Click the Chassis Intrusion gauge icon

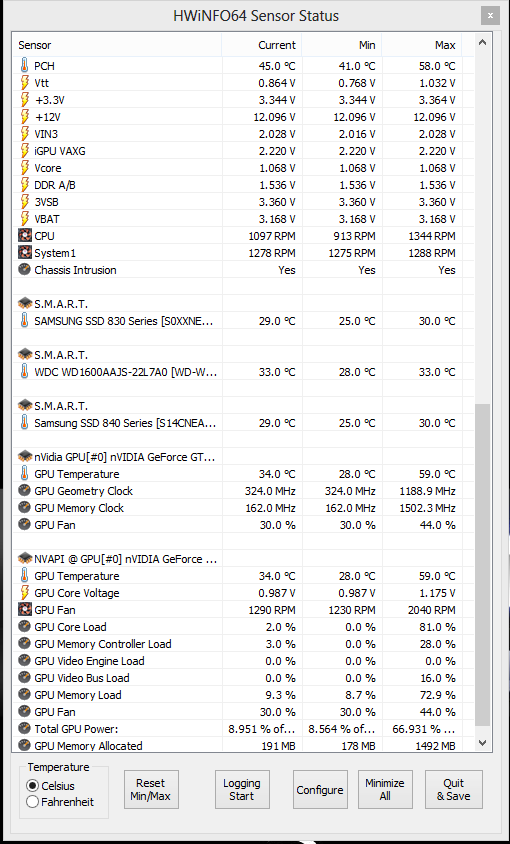(24, 270)
